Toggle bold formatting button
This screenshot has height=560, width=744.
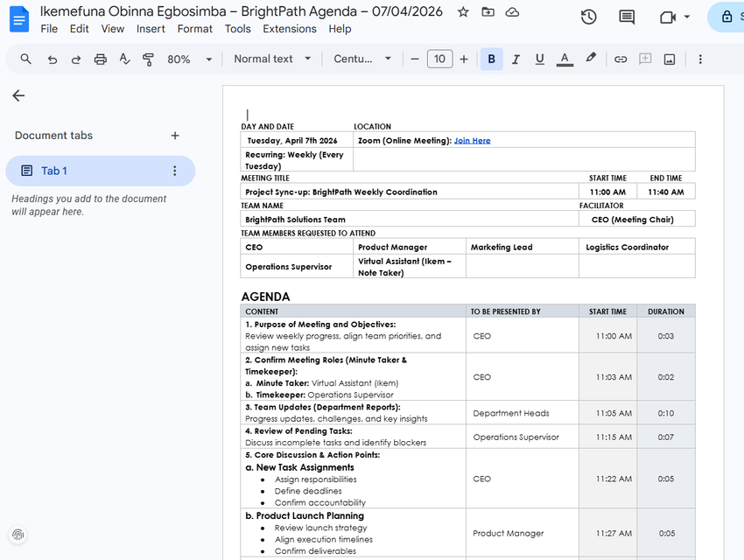coord(492,59)
